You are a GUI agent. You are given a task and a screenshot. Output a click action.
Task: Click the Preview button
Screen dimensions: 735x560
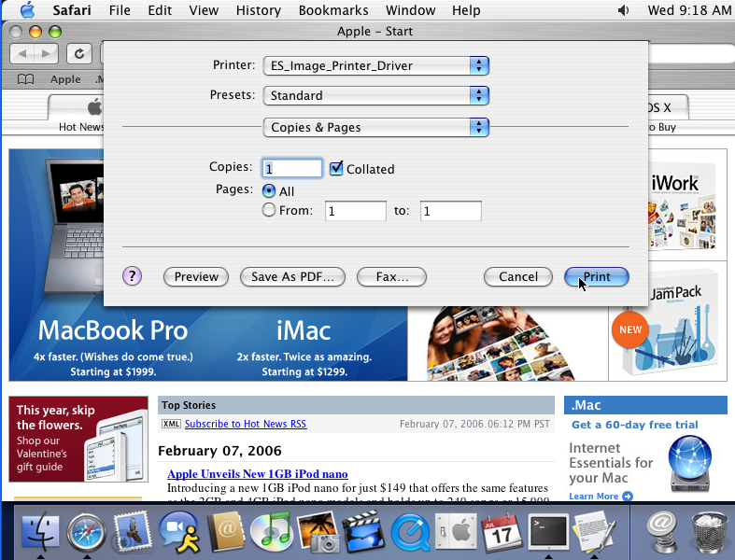point(196,276)
